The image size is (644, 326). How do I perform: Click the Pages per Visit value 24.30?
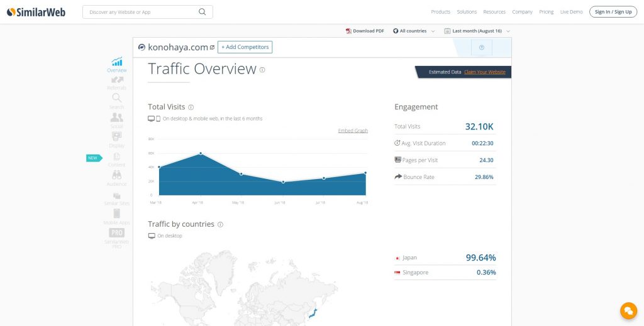[x=486, y=160]
